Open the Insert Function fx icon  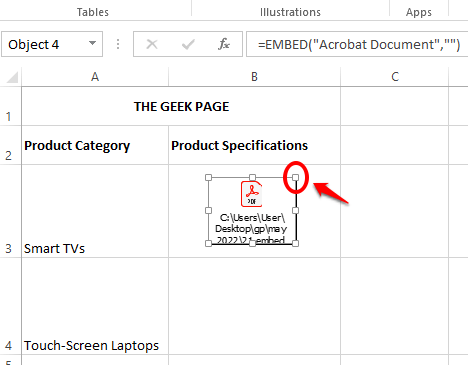(x=223, y=44)
